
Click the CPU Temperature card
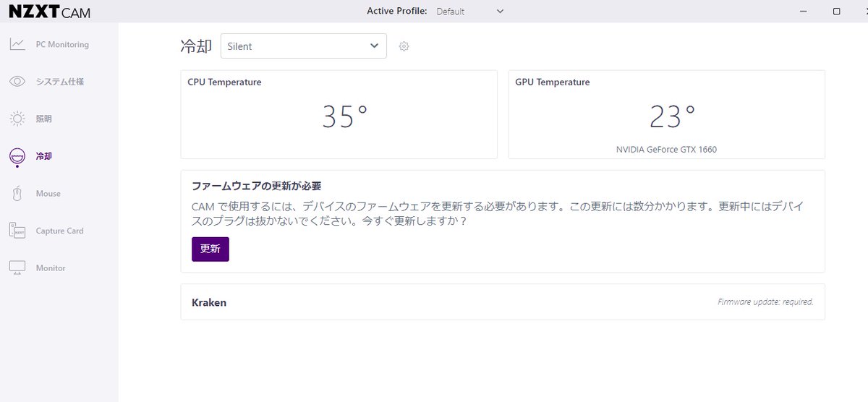[x=339, y=114]
